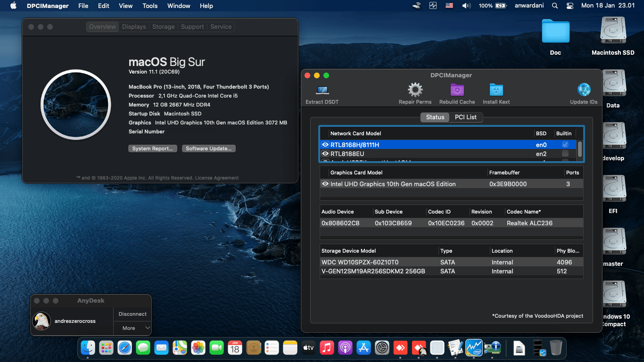Click eye icon beside Intel UHD Graphics
Viewport: 644px width, 362px height.
(325, 184)
